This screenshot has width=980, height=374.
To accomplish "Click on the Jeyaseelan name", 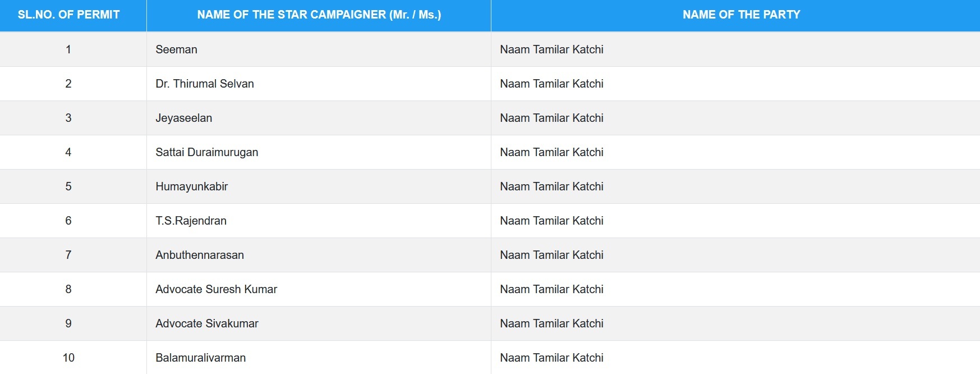I will [x=183, y=118].
